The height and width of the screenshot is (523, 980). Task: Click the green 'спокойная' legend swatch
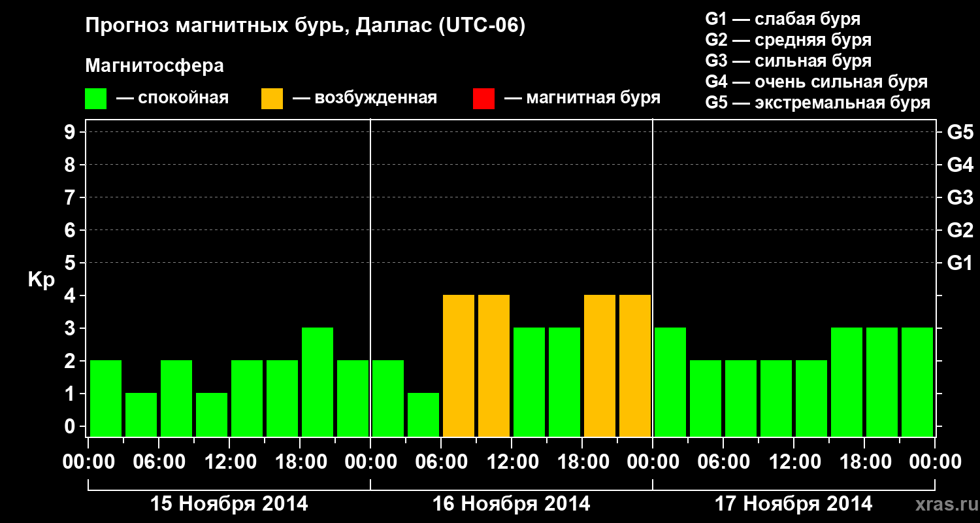tap(95, 99)
